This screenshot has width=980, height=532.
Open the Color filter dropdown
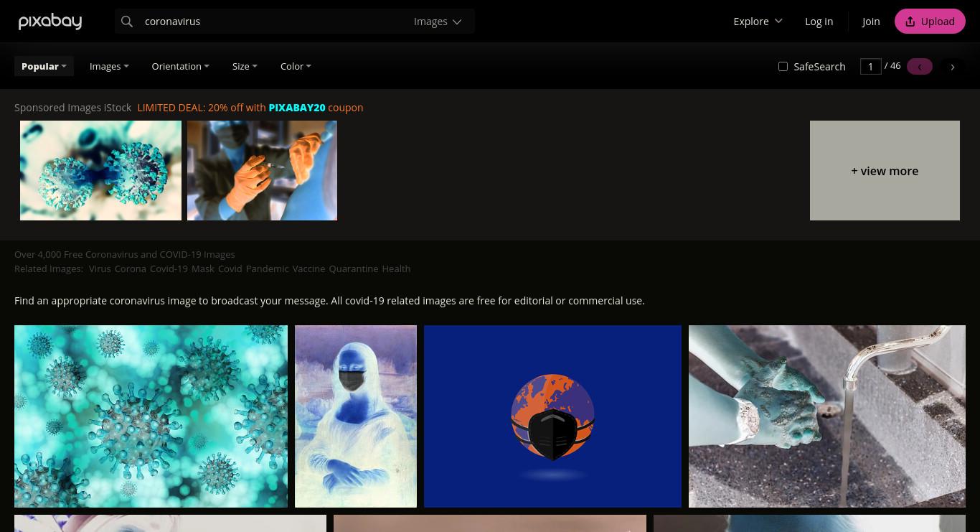tap(296, 66)
